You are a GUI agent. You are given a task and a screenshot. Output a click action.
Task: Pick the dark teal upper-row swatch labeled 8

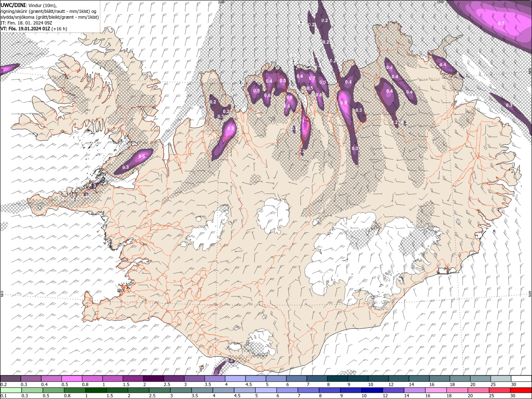(337, 379)
